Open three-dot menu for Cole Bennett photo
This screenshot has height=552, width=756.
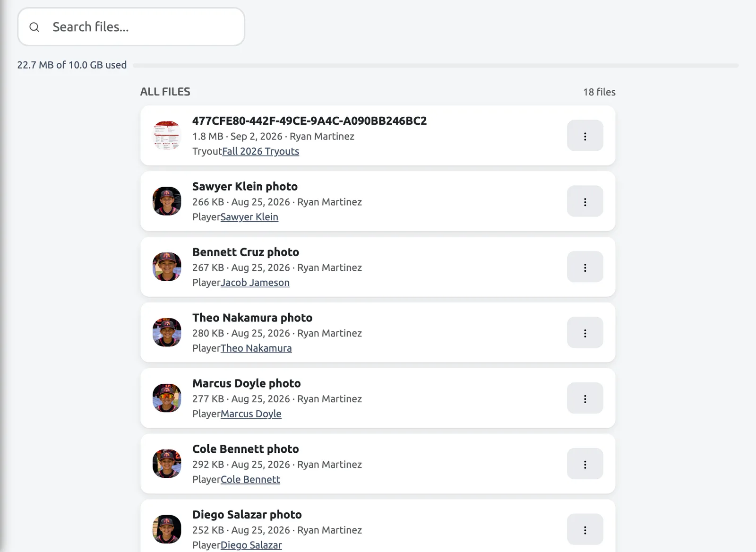pos(585,464)
